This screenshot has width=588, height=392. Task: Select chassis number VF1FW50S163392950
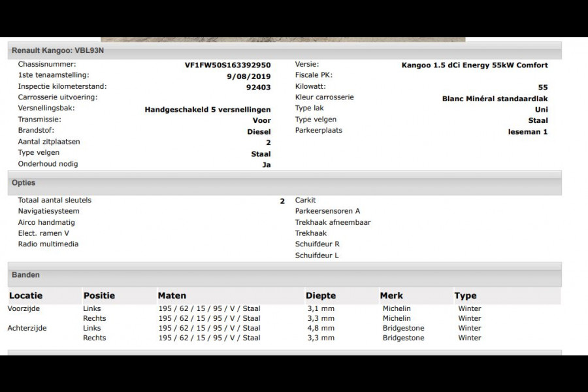click(x=227, y=65)
